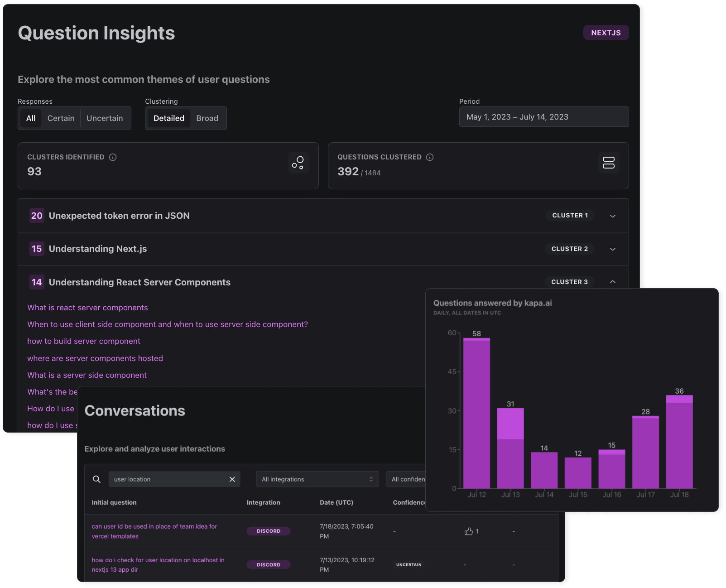
Task: Click DISCORD badge in 7/18/2023 row
Action: pos(269,531)
